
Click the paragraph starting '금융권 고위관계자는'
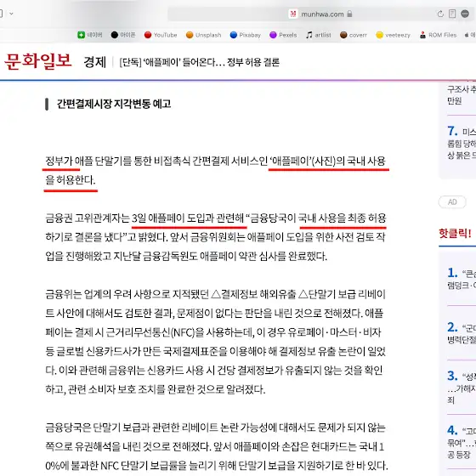tap(216, 237)
